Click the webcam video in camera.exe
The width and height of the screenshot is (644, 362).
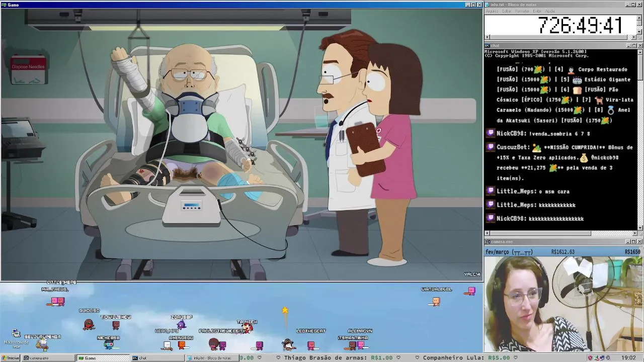click(563, 304)
